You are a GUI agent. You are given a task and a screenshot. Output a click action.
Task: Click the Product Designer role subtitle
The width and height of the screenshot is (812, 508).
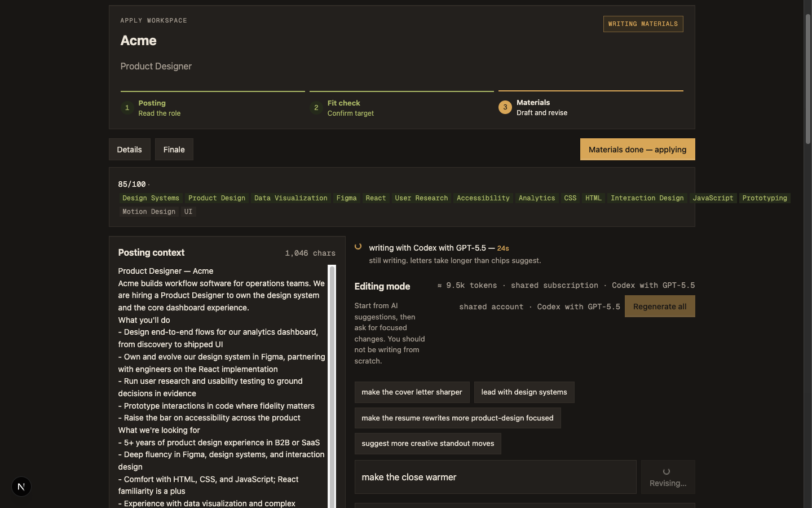[156, 67]
